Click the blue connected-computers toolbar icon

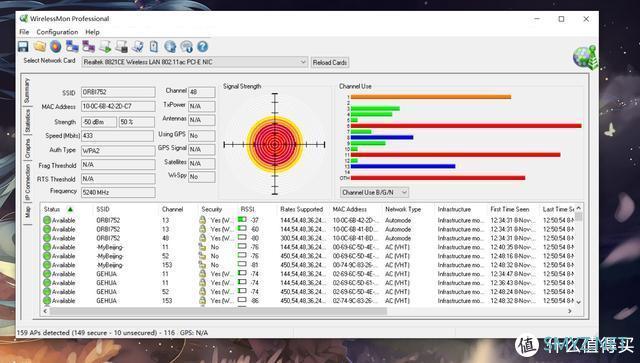[x=72, y=47]
